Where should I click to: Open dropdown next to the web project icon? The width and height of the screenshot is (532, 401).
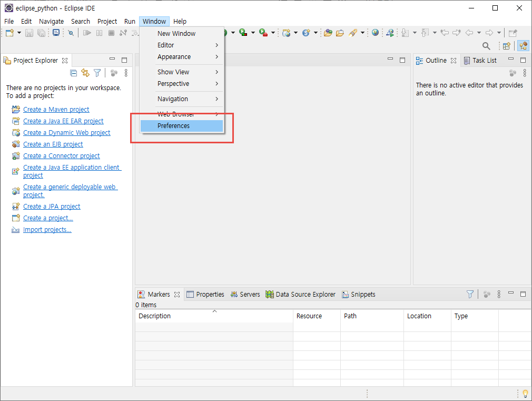(x=295, y=33)
